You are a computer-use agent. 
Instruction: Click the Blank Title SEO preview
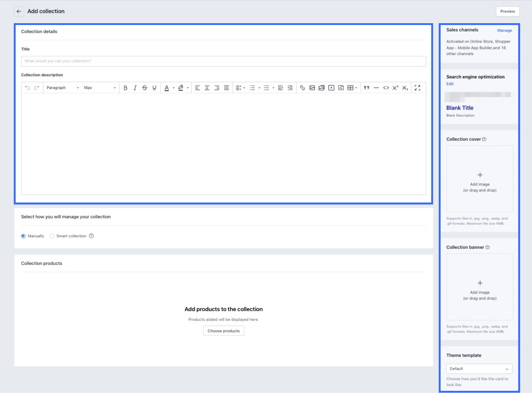point(460,108)
